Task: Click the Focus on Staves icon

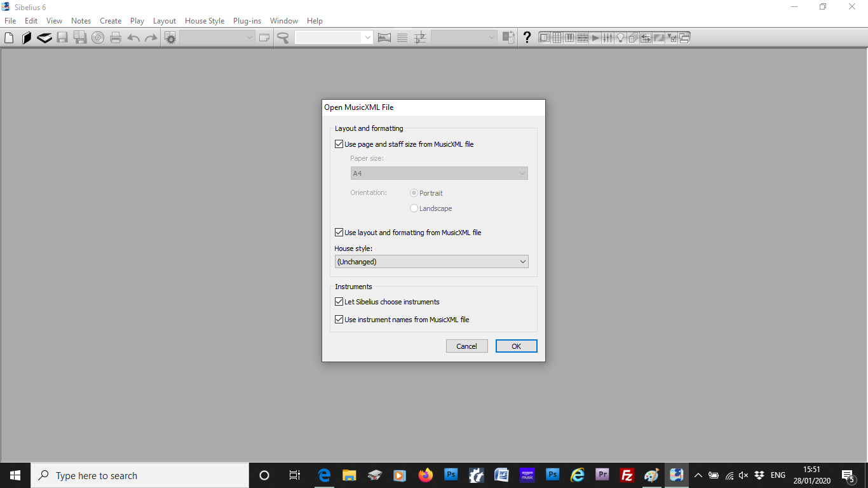Action: tap(402, 37)
